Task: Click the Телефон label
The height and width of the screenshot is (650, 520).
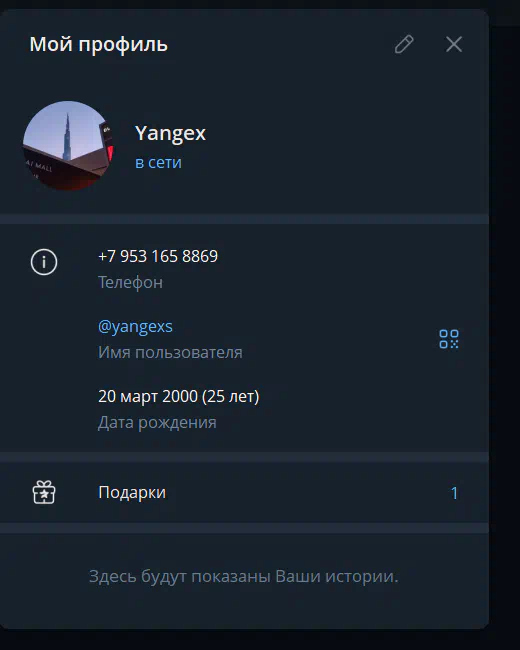Action: click(130, 282)
